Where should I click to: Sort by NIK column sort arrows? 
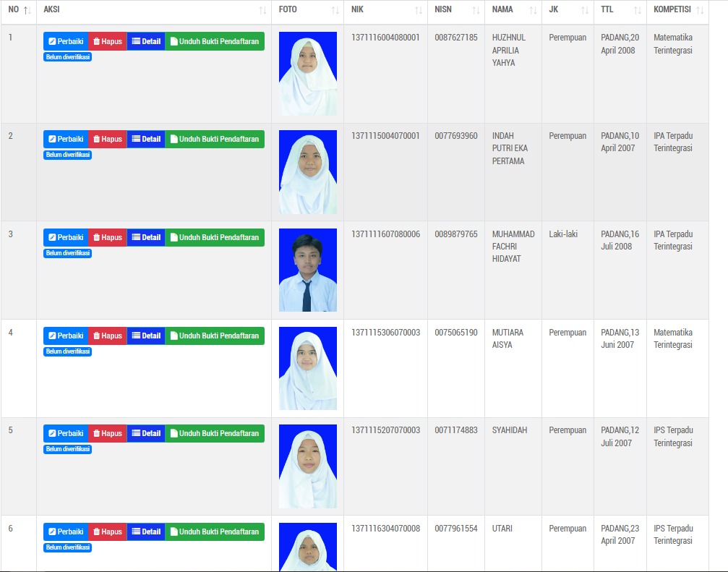coord(419,10)
